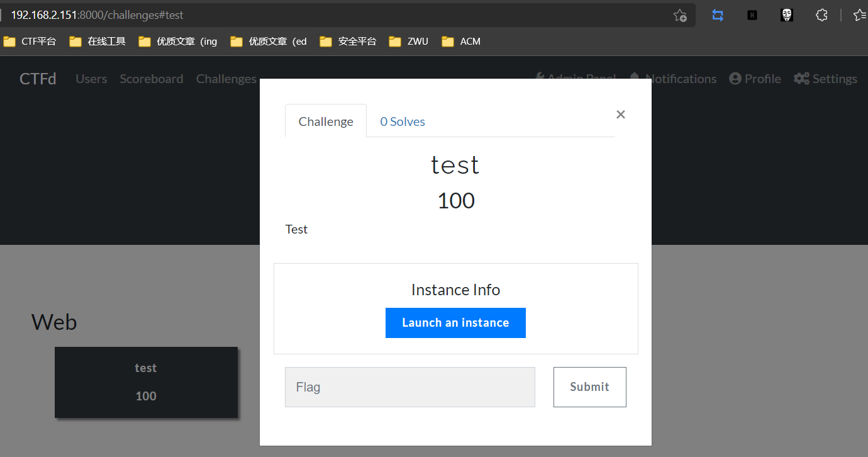868x457 pixels.
Task: Open the ACM bookmark folder
Action: pos(461,42)
